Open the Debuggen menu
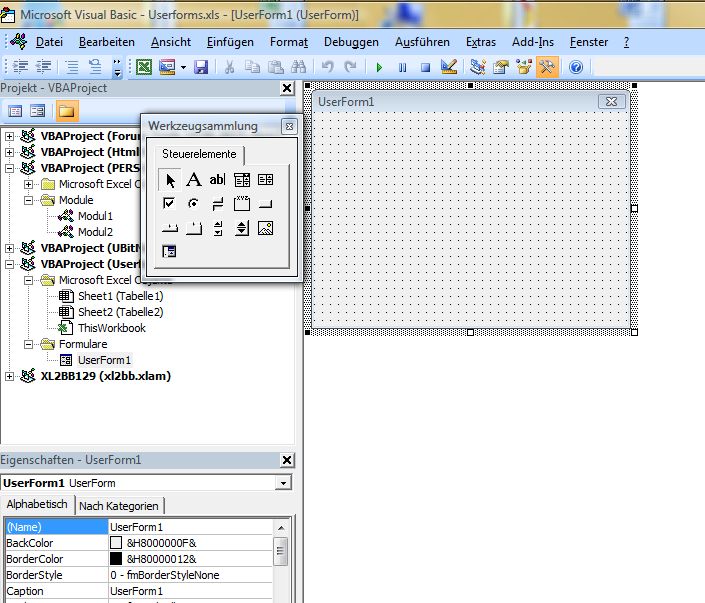Viewport: 705px width, 603px height. pos(351,42)
